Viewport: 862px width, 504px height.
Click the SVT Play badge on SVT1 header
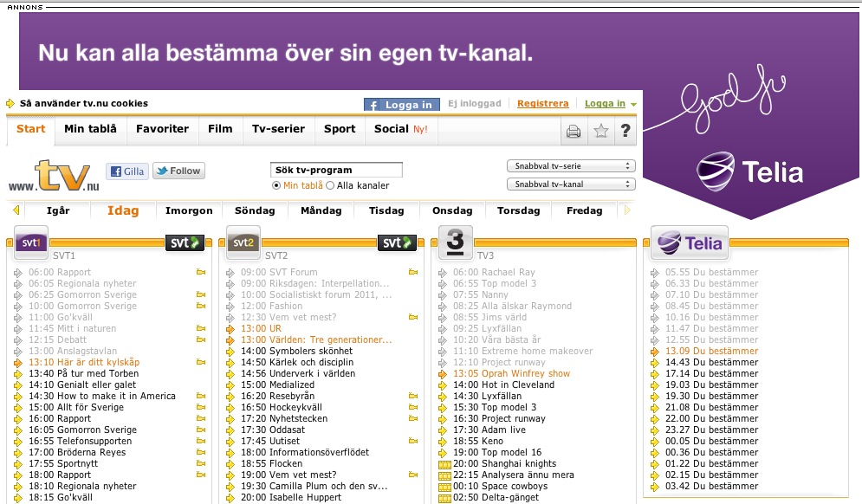coord(185,242)
